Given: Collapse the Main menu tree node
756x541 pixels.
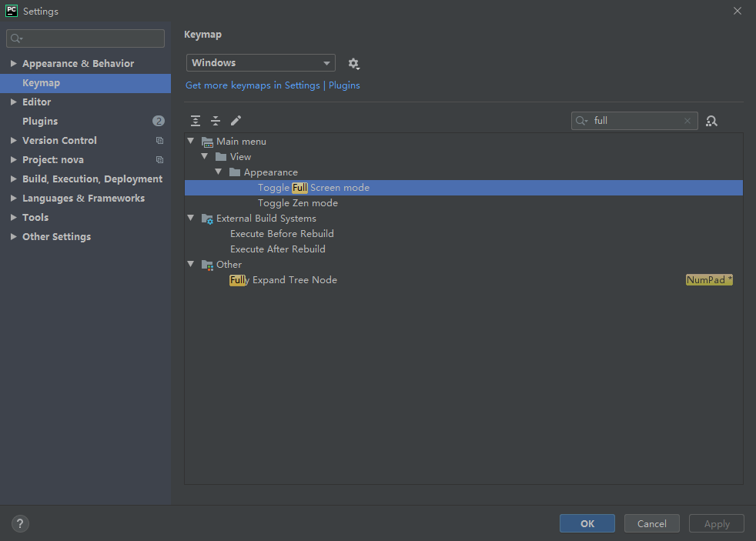Looking at the screenshot, I should (191, 142).
